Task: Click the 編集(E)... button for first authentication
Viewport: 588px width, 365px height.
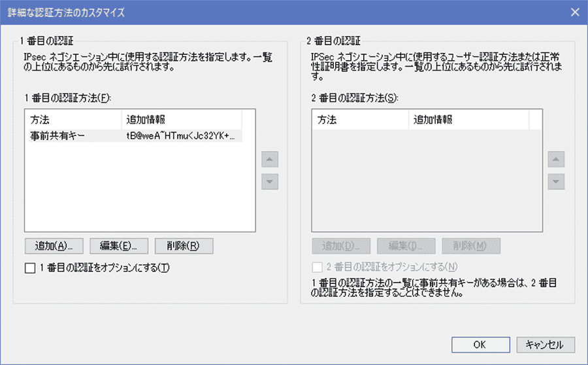Action: [x=119, y=246]
